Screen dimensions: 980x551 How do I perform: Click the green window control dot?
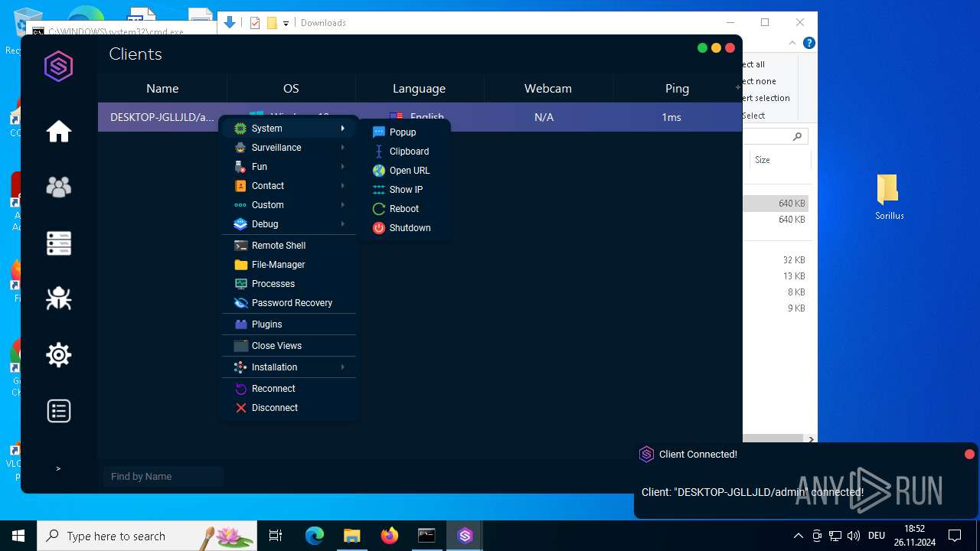(702, 47)
